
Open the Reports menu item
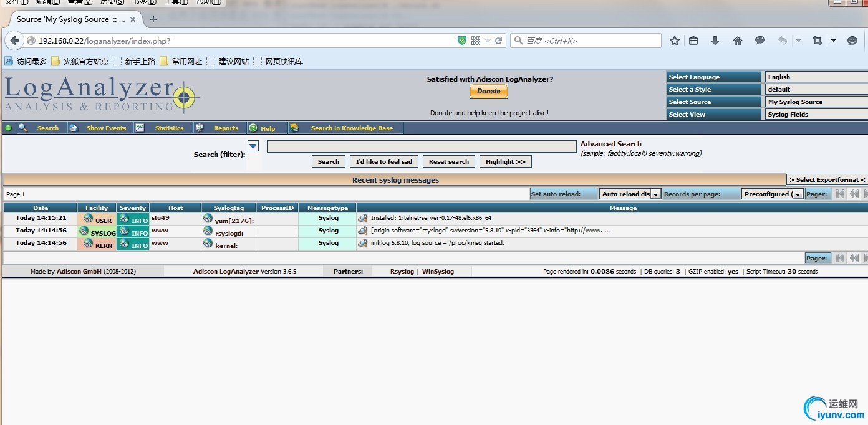pos(226,128)
